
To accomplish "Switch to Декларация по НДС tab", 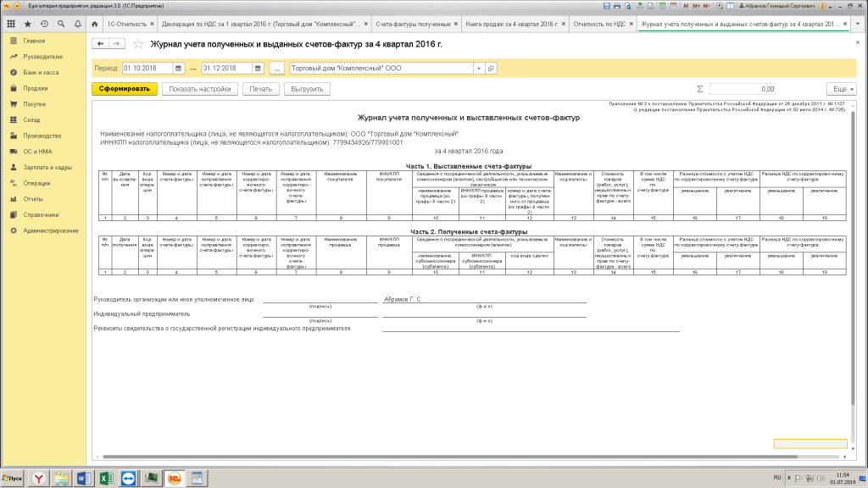I will [x=260, y=24].
